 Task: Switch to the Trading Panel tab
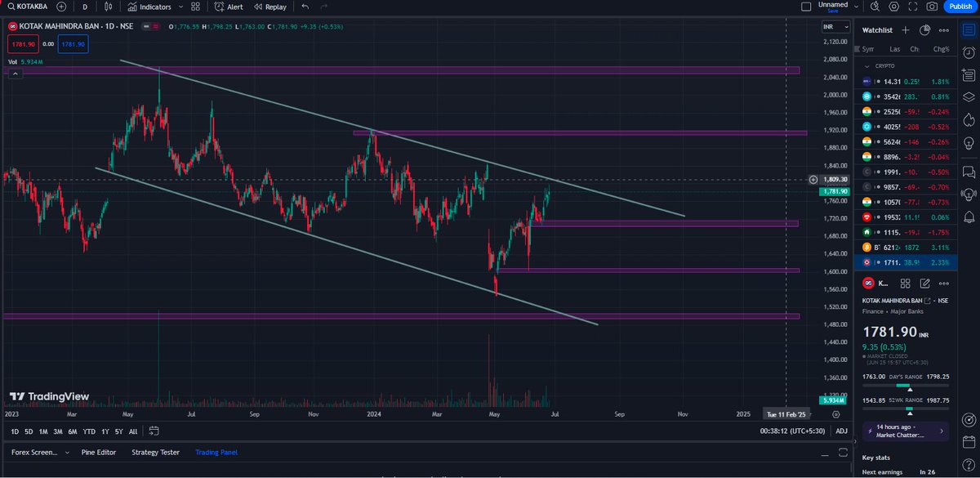tap(216, 452)
